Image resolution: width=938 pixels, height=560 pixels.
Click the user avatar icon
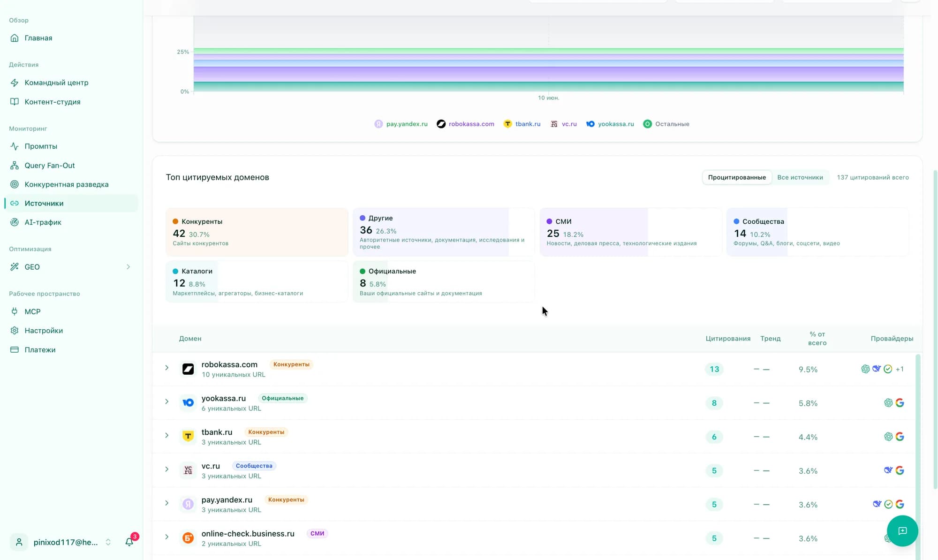[x=19, y=542]
